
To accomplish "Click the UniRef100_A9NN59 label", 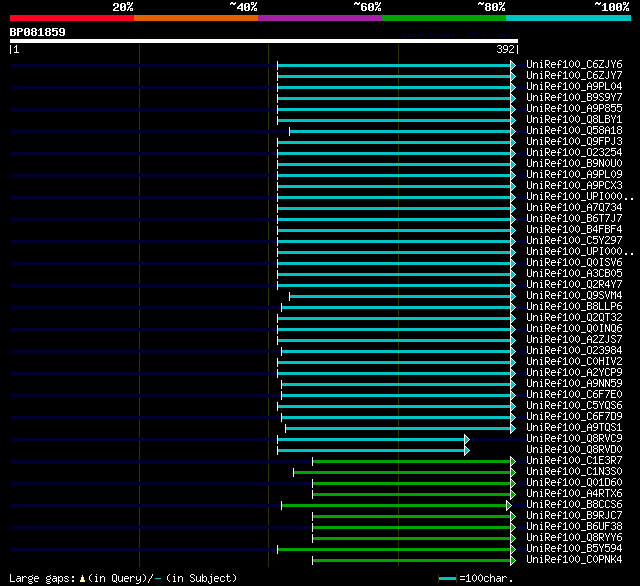I will coord(574,384).
